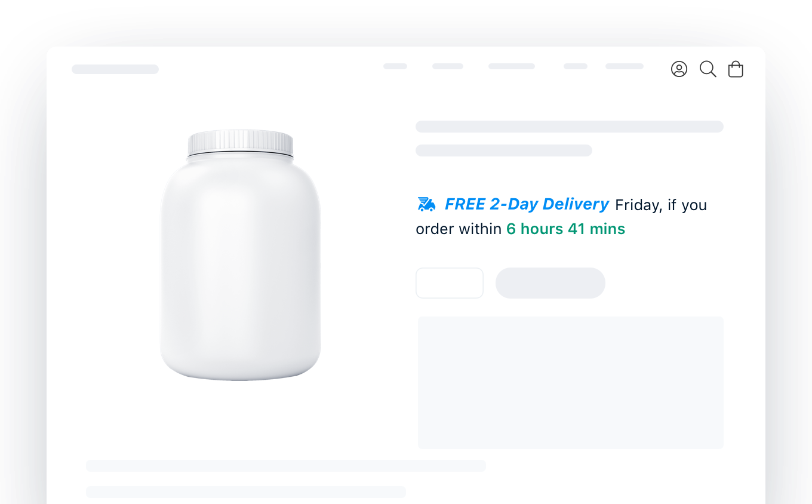Viewport: 812px width, 504px height.
Task: Open the shopping bag cart icon
Action: (736, 69)
